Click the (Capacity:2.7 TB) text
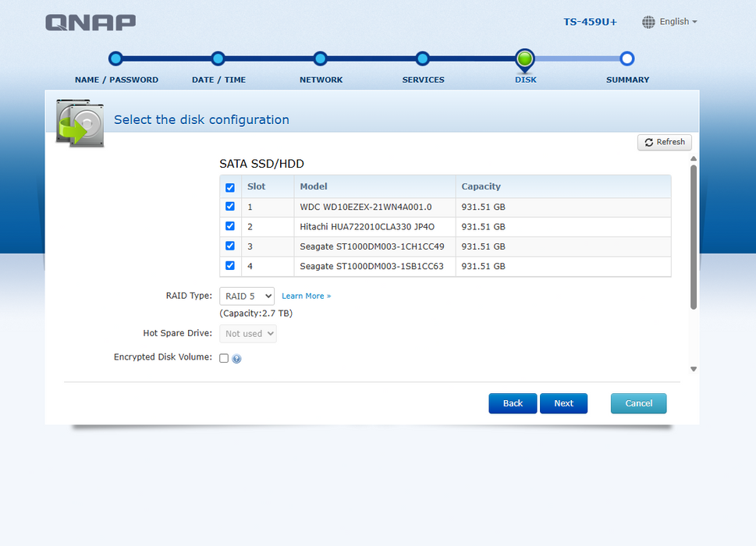The width and height of the screenshot is (756, 546). point(256,314)
